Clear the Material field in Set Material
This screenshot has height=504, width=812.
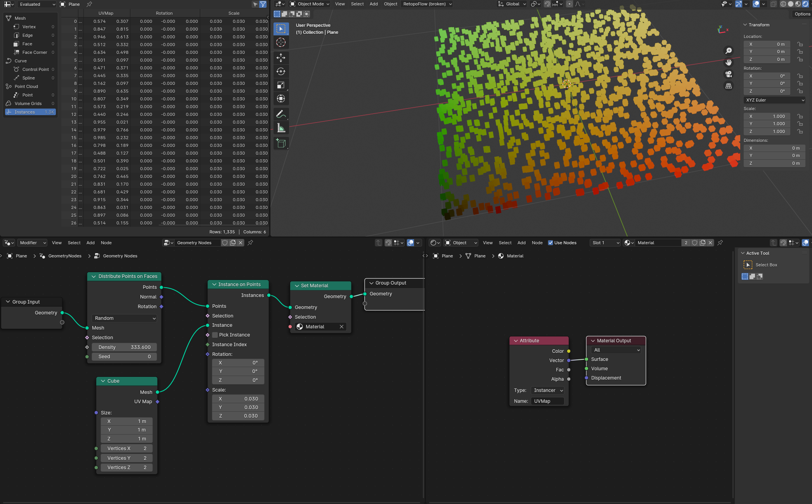pyautogui.click(x=341, y=327)
